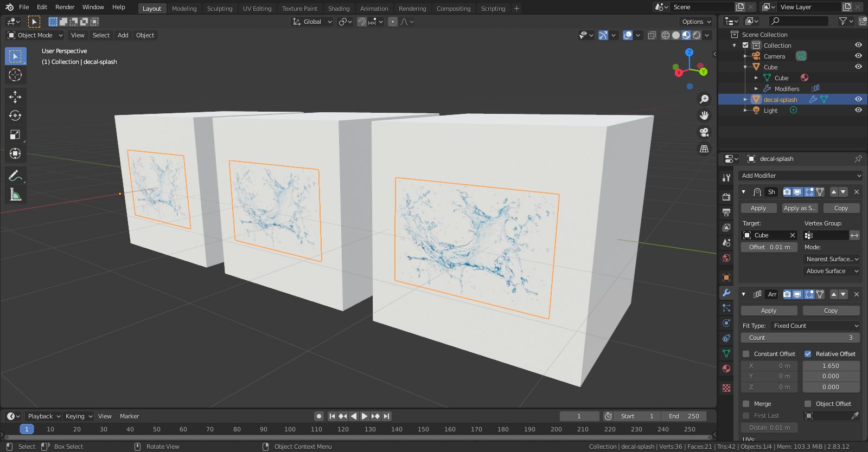Open the Material properties tab
Image resolution: width=868 pixels, height=452 pixels.
click(x=726, y=369)
